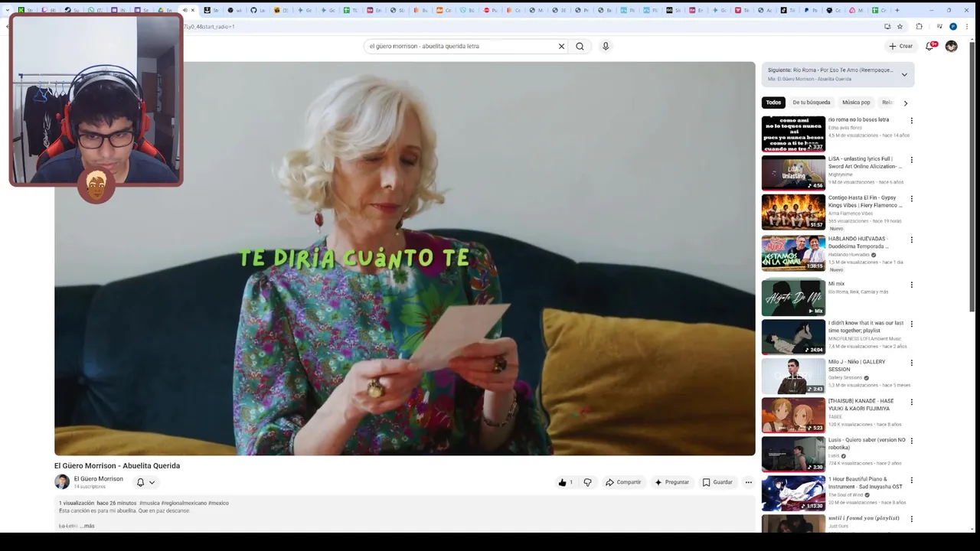Click 'Mightynime' channel name
This screenshot has width=980, height=551.
840,174
